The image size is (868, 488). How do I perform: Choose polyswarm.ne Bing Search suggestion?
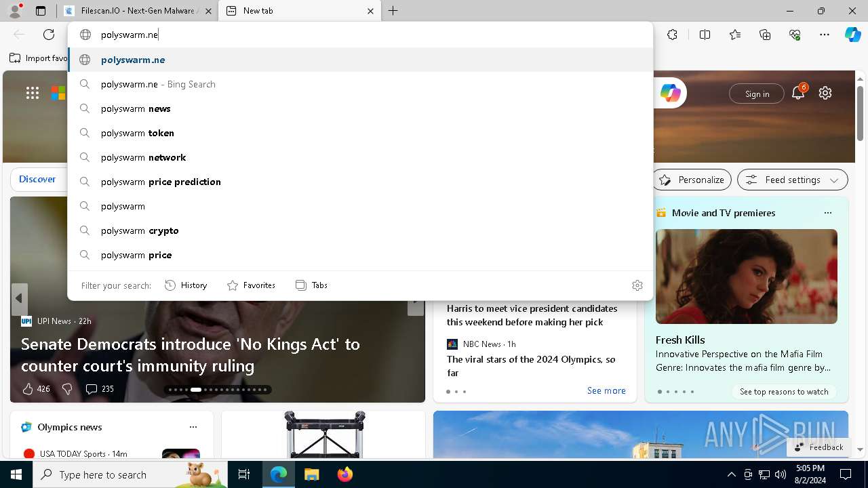[x=360, y=84]
